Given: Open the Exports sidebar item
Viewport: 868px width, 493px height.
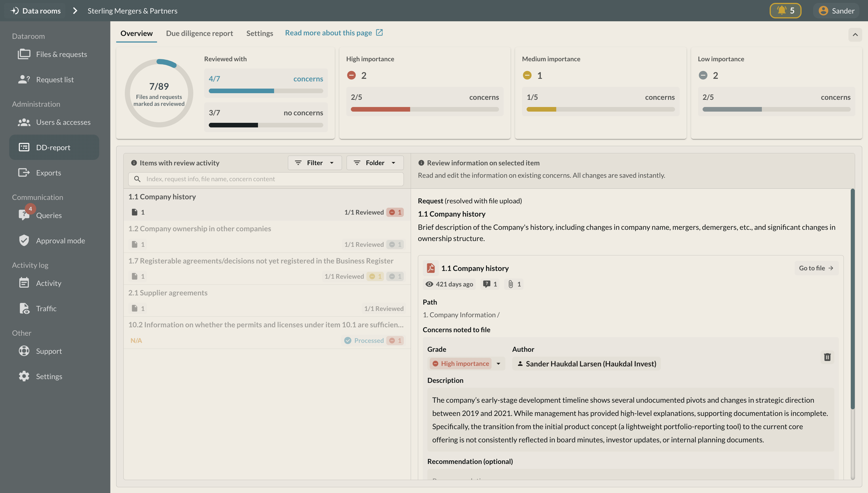Looking at the screenshot, I should (48, 173).
